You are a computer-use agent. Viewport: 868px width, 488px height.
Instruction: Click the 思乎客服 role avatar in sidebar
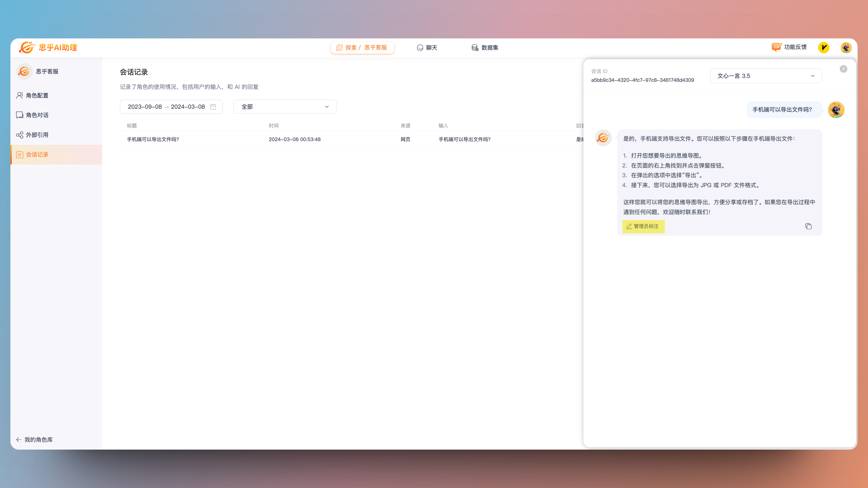(x=24, y=71)
